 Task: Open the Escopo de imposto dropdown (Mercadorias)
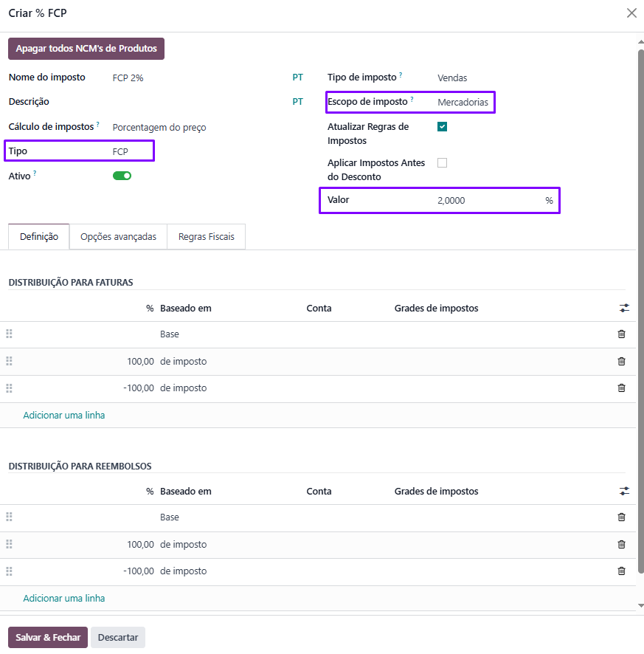pyautogui.click(x=463, y=102)
